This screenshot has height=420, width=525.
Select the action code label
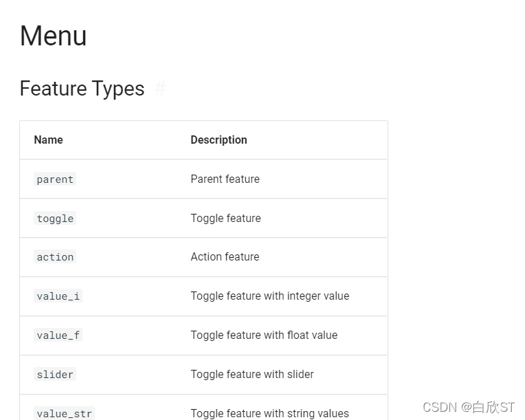(x=55, y=257)
